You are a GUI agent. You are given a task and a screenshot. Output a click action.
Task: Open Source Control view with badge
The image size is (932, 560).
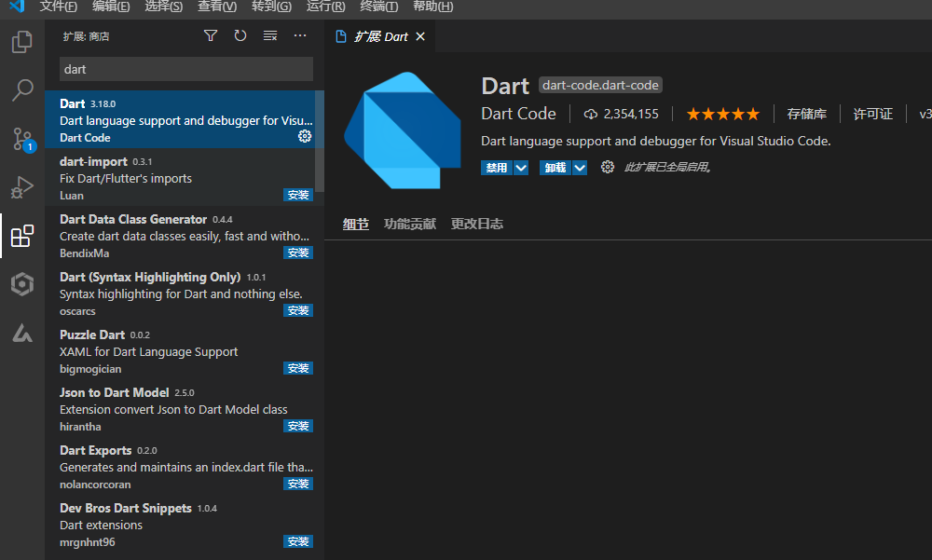22,139
